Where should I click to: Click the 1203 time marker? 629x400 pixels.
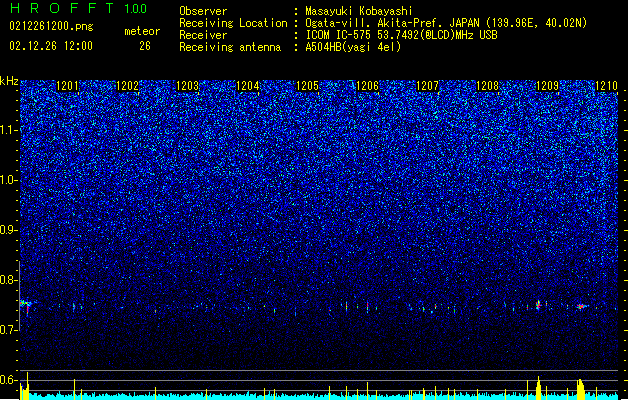pos(187,86)
